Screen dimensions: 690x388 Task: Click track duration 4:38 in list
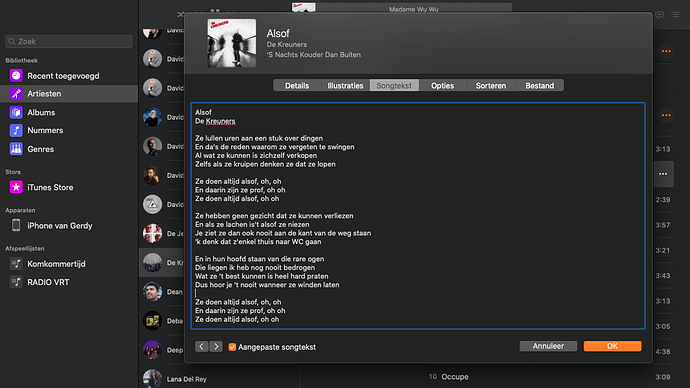pos(663,351)
